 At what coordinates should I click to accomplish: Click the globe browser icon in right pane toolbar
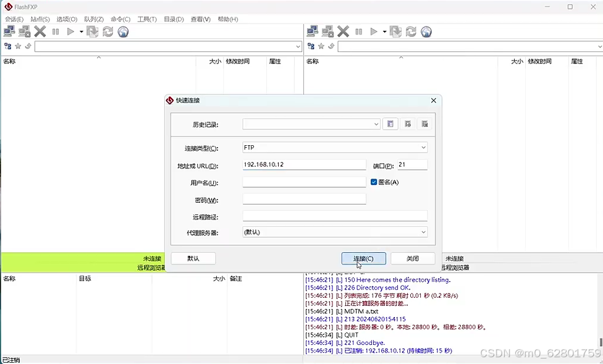tap(426, 32)
